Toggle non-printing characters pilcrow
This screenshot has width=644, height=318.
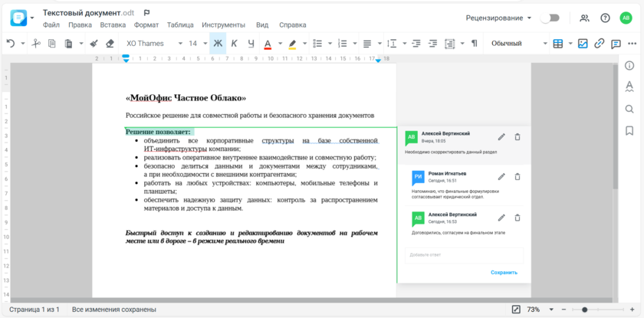[x=474, y=44]
